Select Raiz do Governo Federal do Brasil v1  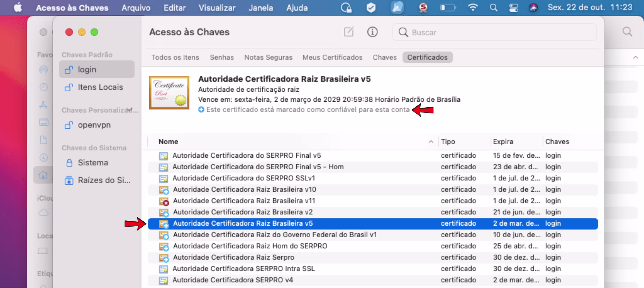click(x=373, y=235)
